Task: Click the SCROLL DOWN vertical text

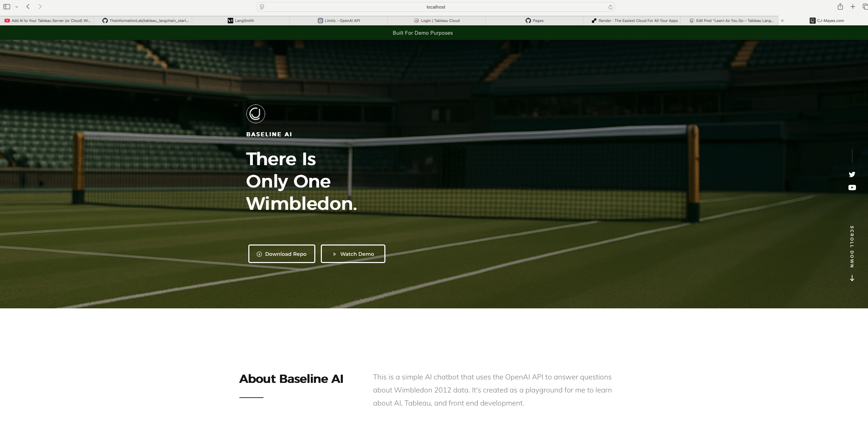Action: point(852,247)
